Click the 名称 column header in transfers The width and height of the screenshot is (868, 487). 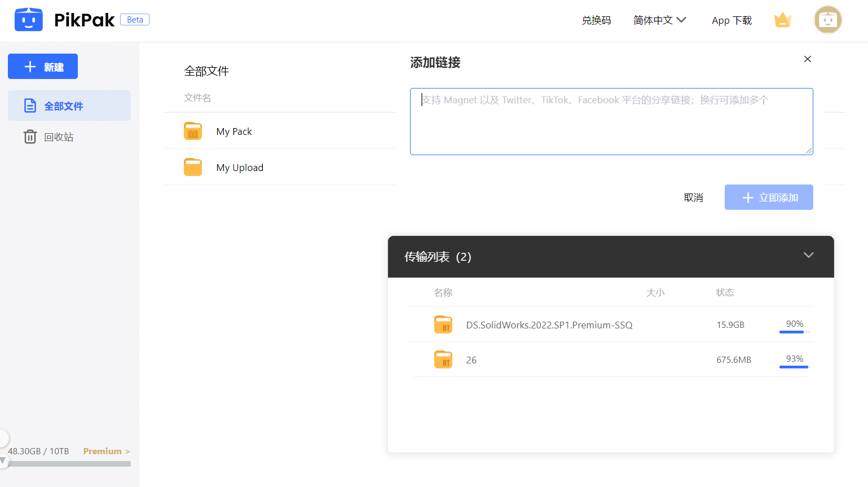coord(443,292)
